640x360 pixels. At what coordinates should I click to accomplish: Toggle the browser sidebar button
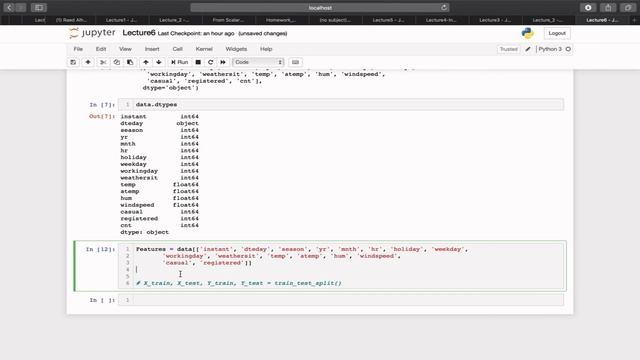[39, 7]
